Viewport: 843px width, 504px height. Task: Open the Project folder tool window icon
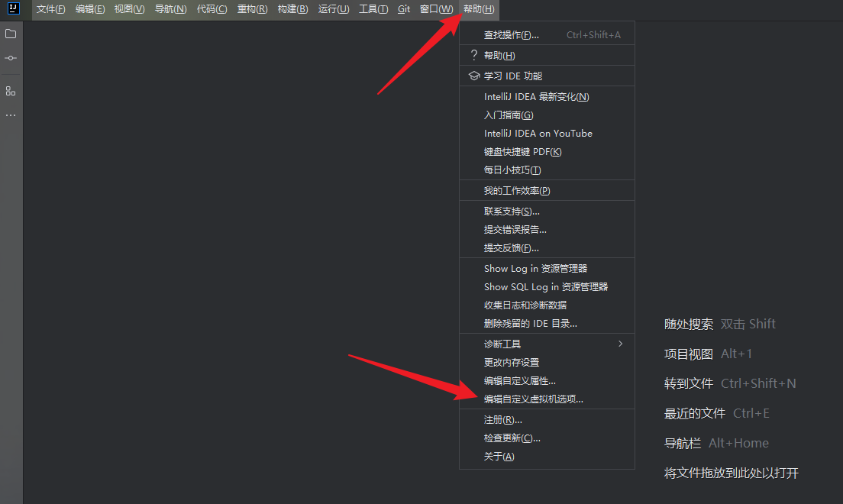(11, 34)
